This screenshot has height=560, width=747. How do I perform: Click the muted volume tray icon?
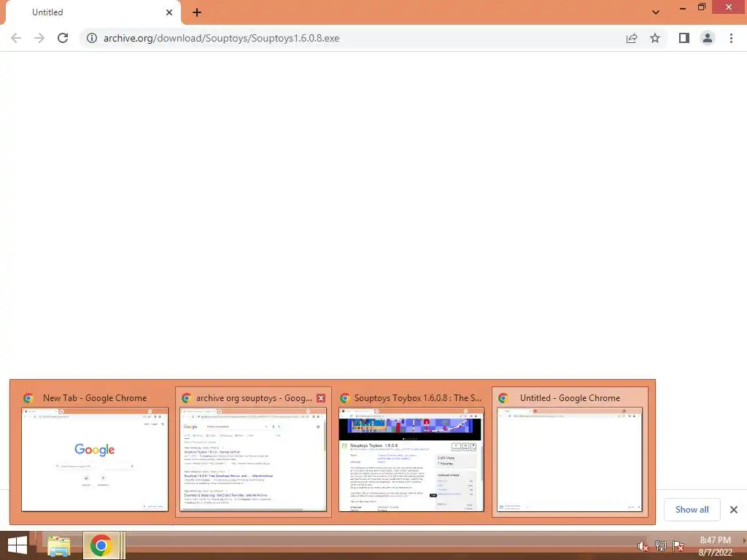click(643, 546)
